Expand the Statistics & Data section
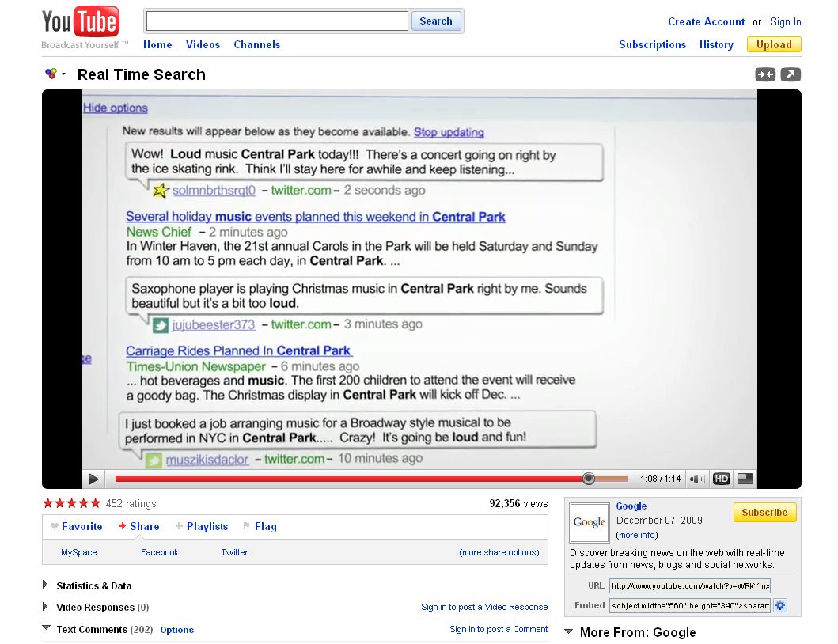The image size is (838, 644). click(x=45, y=585)
